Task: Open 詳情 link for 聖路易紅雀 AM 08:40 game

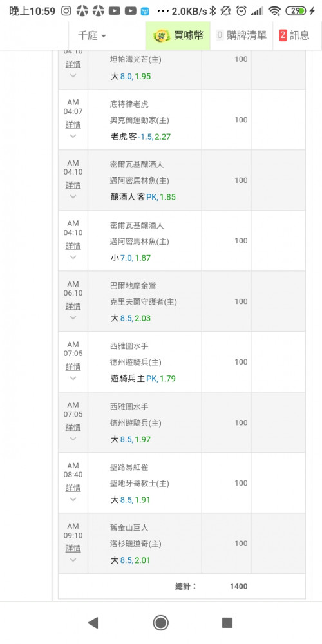Action: (73, 488)
